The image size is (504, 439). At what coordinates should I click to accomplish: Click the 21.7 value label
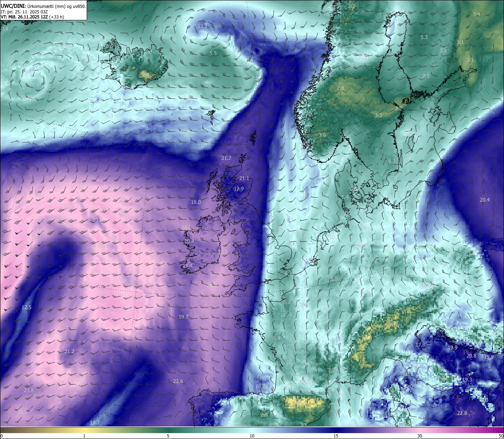coord(226,158)
